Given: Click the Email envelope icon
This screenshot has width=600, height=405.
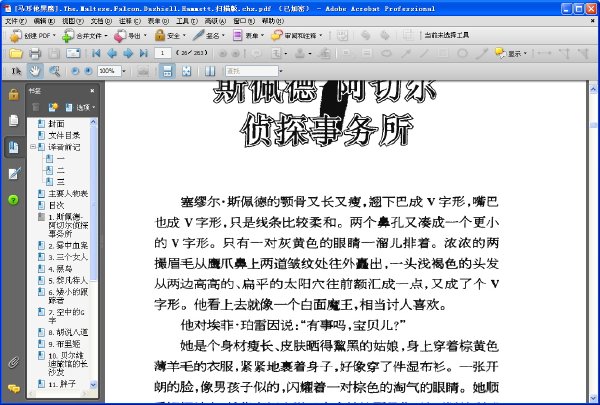Looking at the screenshot, I should tap(73, 54).
